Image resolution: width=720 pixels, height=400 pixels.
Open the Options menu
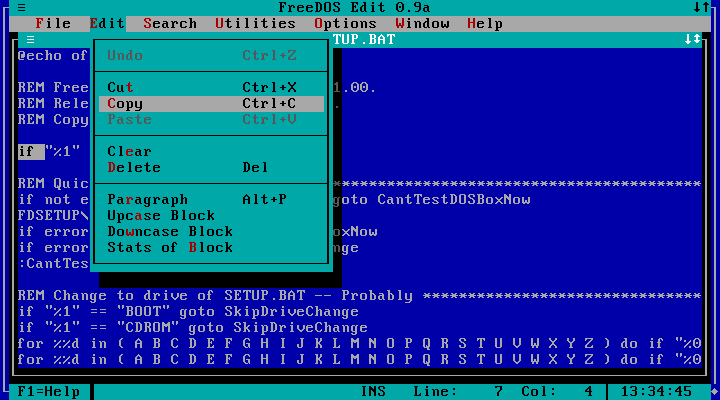point(345,23)
